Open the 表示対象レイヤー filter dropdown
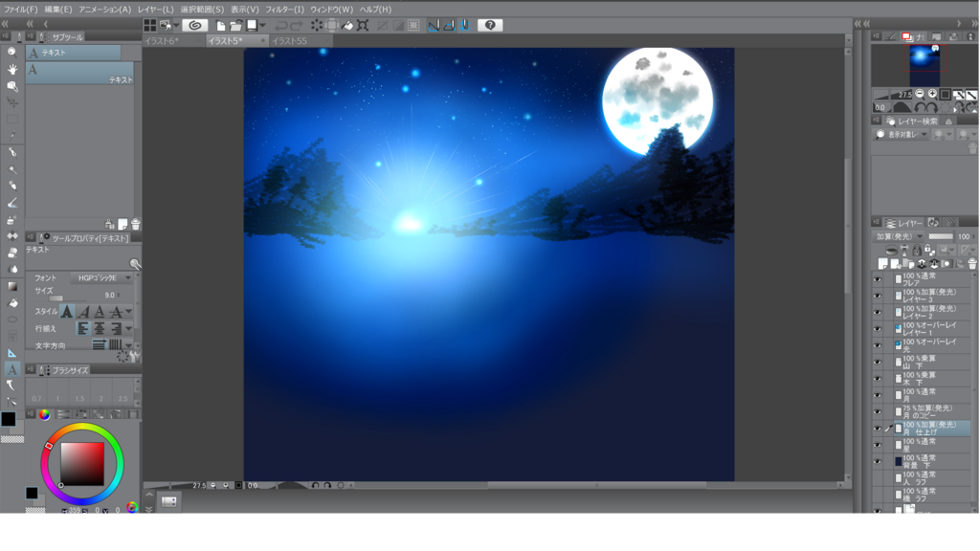Screen dimensions: 980x551 902,134
